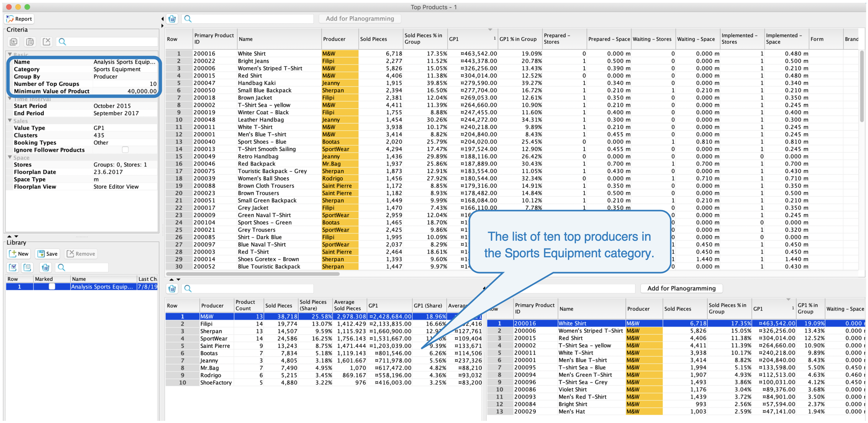Click the export icon above the producers table
The height and width of the screenshot is (423, 868).
172,289
